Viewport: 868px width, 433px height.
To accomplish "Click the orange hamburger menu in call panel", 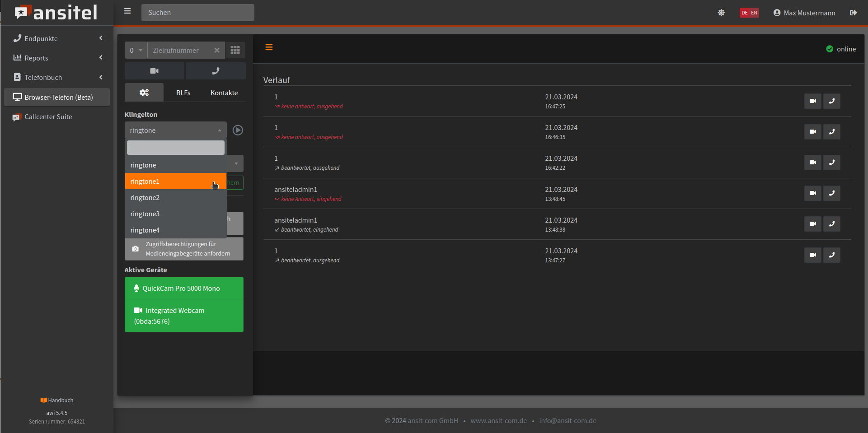I will [269, 47].
